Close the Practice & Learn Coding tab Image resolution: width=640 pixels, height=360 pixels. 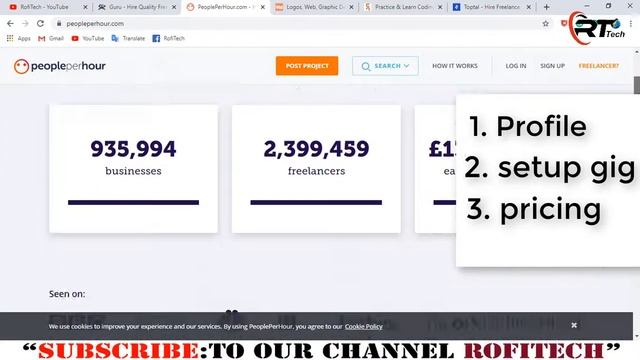440,7
